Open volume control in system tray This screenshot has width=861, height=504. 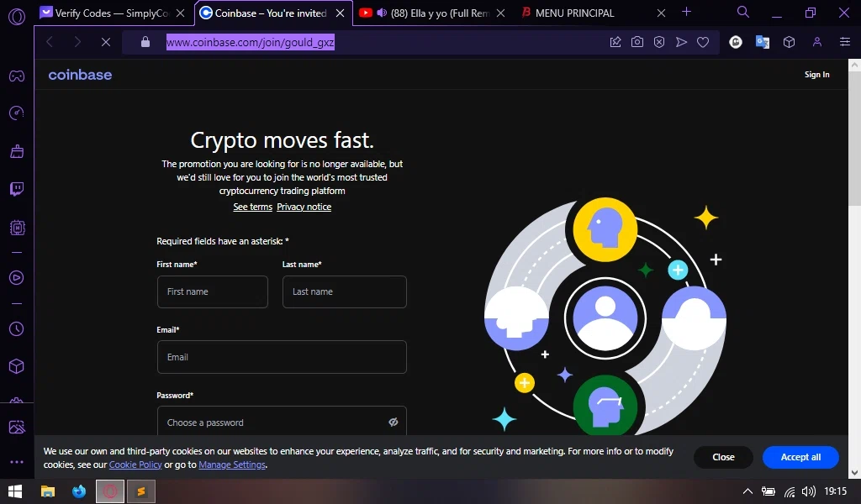tap(808, 491)
